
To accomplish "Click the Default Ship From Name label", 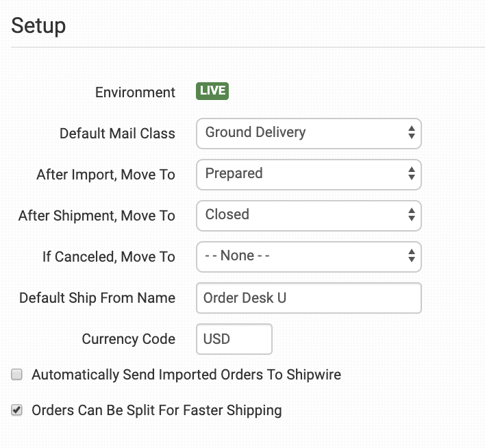I will tap(97, 298).
